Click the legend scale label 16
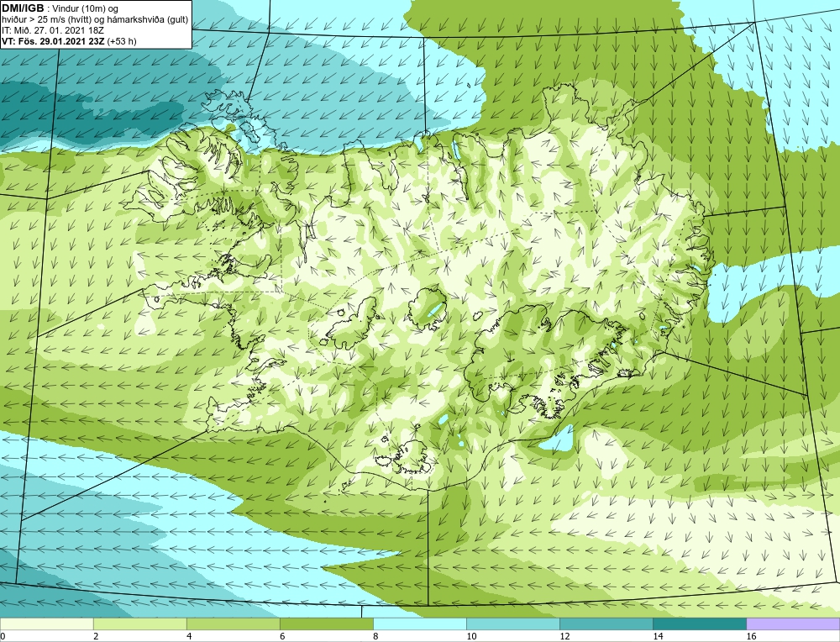The height and width of the screenshot is (642, 840). 751,636
